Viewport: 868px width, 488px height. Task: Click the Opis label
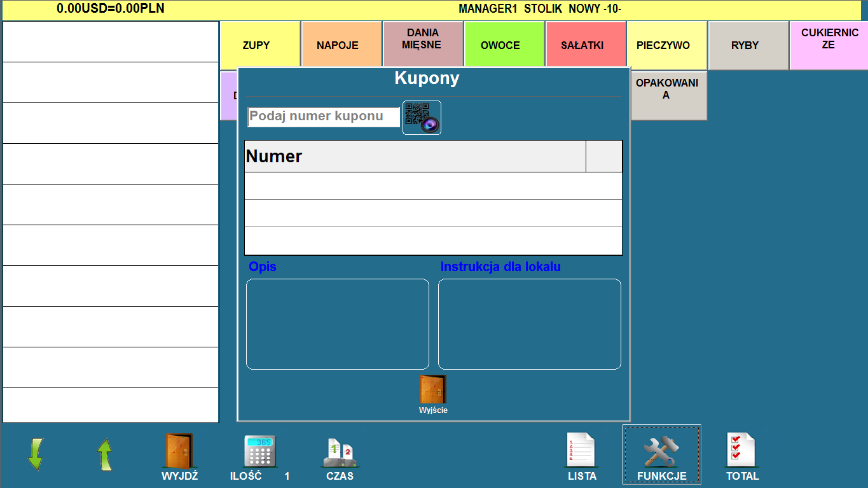263,267
